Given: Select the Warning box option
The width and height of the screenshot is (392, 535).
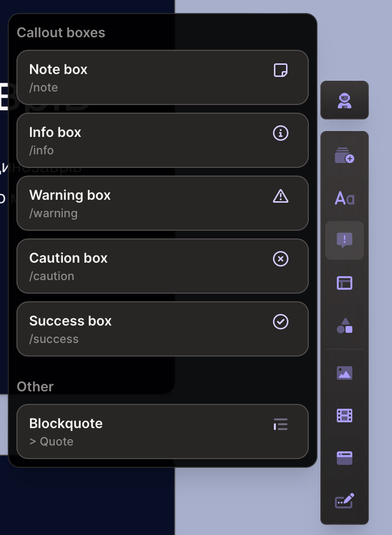Looking at the screenshot, I should tap(145, 203).
